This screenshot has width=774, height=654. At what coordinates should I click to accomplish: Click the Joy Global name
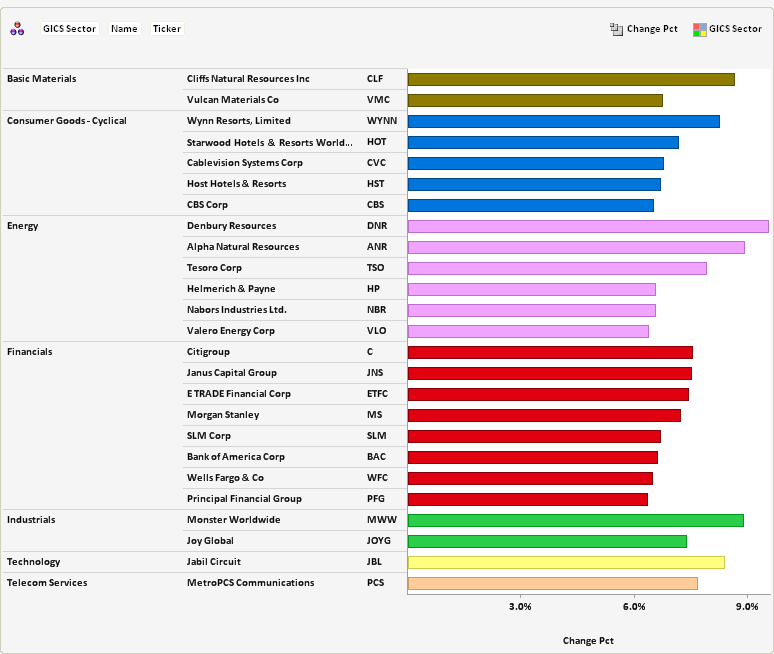[x=210, y=541]
